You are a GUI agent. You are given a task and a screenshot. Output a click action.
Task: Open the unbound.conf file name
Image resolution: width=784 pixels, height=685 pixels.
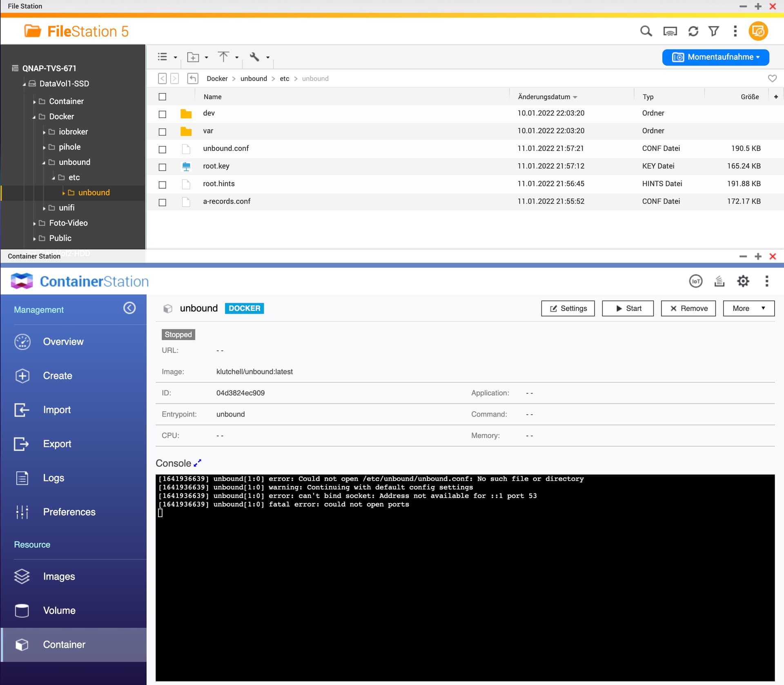pyautogui.click(x=226, y=148)
